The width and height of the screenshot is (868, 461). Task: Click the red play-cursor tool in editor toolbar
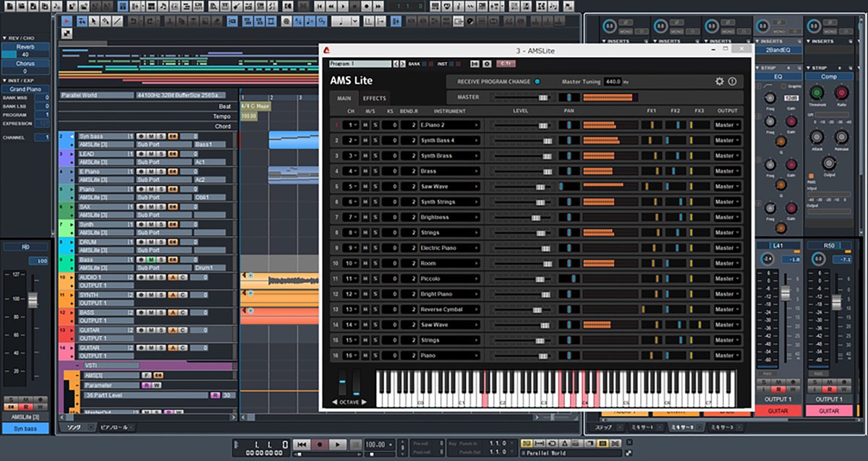point(67,21)
